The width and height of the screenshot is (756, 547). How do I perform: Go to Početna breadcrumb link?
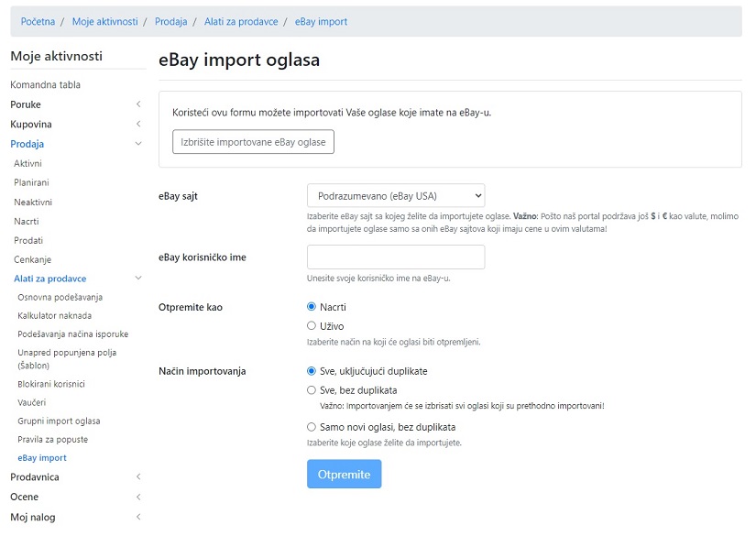pos(38,22)
